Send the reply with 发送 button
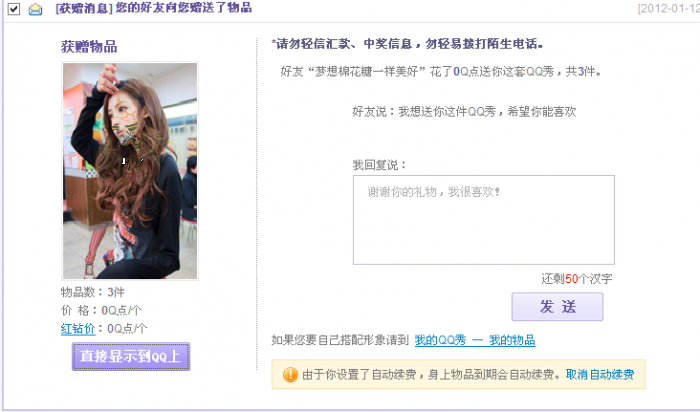 (x=557, y=307)
